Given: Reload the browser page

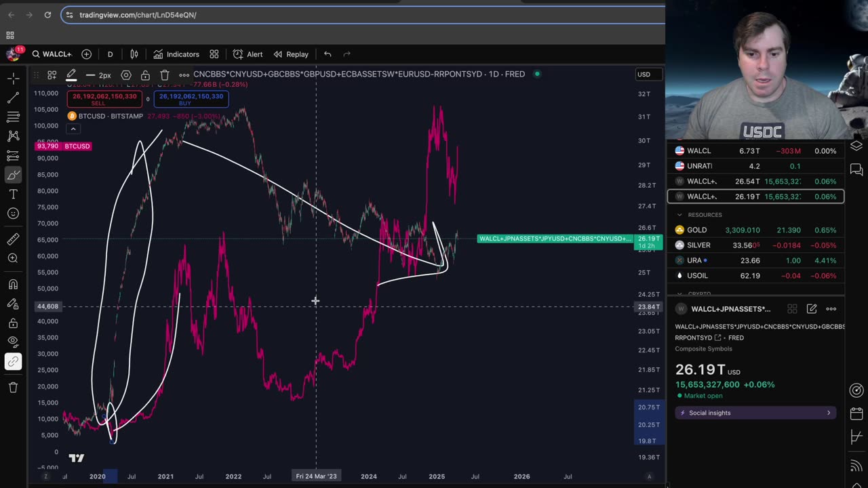Looking at the screenshot, I should 47,15.
